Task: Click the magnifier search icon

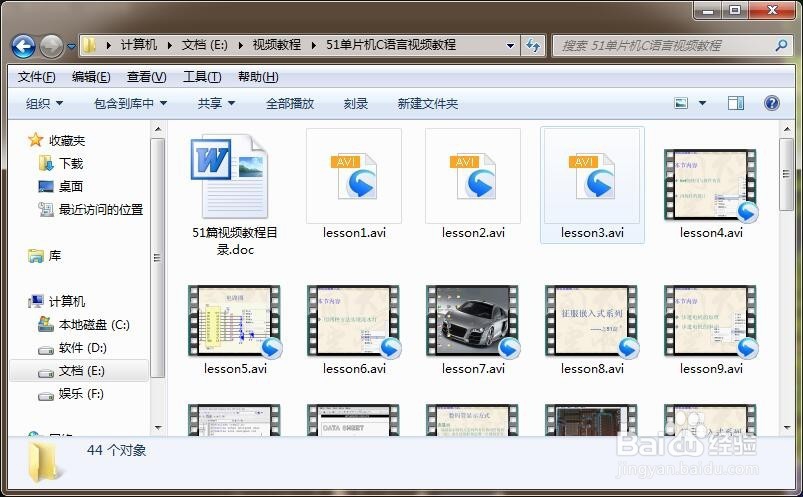Action: point(781,46)
